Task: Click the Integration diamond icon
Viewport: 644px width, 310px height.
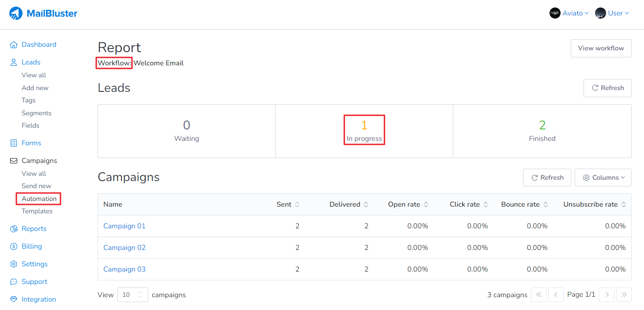Action: (14, 299)
